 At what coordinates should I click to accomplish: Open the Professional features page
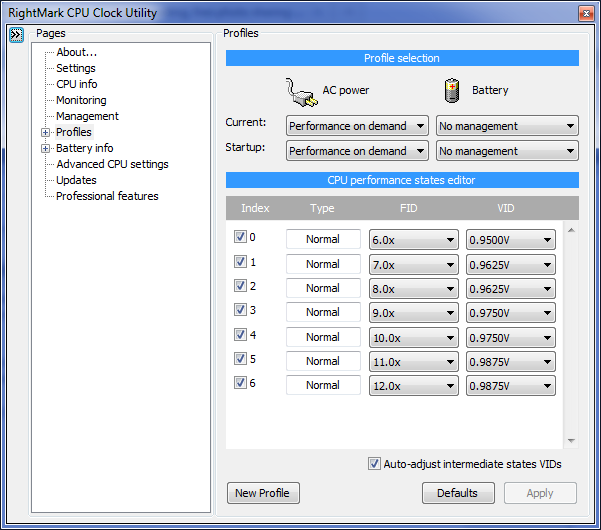point(107,196)
